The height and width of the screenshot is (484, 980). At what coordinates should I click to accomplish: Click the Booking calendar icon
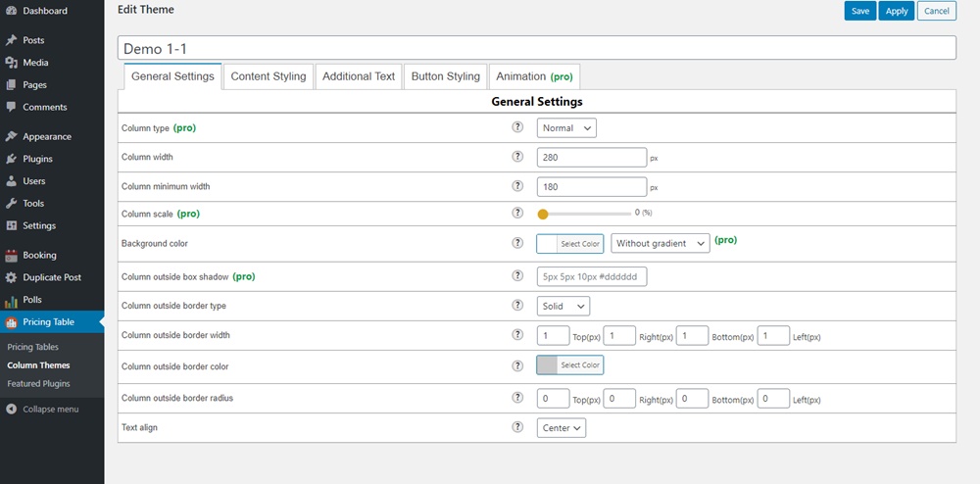(11, 256)
